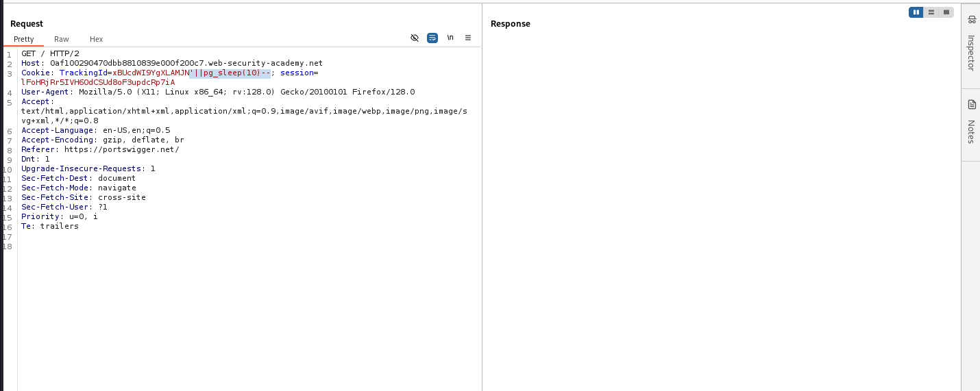Click the Sec-Fetch-Dest header line

(79, 178)
